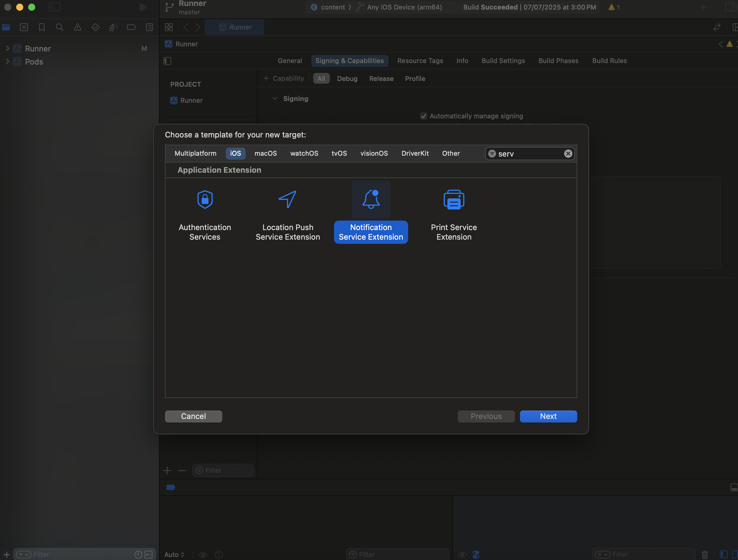Image resolution: width=738 pixels, height=560 pixels.
Task: Click the Previous button in dialog
Action: click(486, 416)
